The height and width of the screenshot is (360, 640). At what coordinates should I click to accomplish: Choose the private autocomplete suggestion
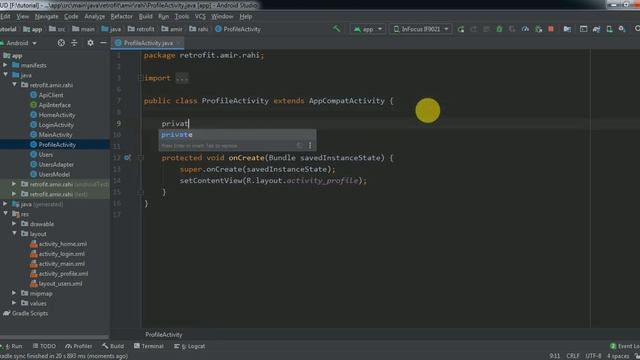(x=237, y=135)
